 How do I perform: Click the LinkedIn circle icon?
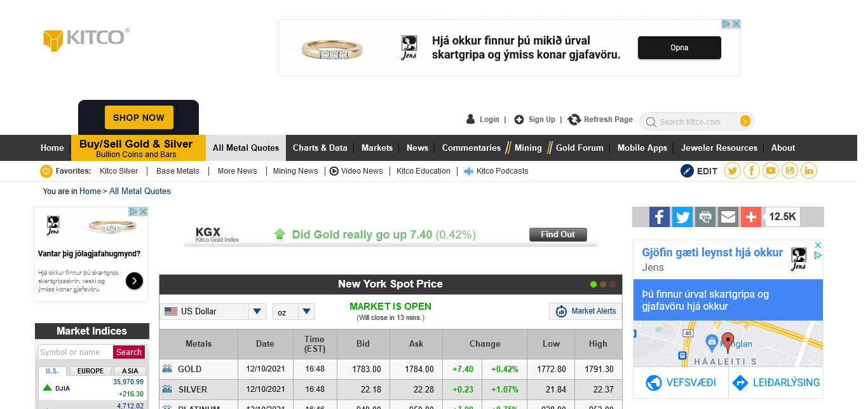click(808, 170)
